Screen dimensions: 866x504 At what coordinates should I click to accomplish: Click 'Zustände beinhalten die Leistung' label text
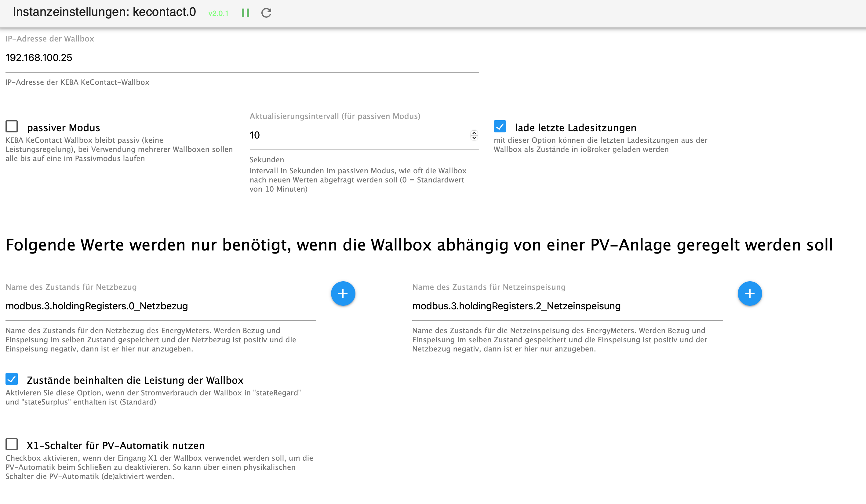coord(135,380)
